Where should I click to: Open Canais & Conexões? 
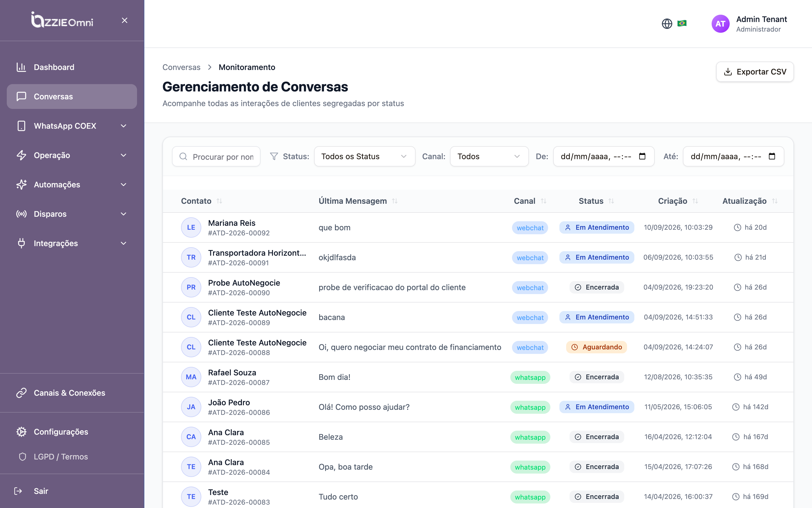tap(72, 393)
